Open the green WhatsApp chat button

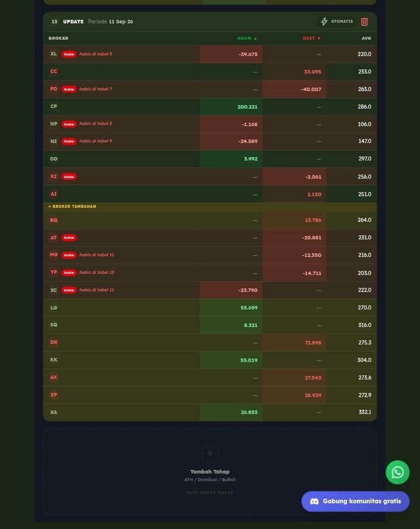click(x=397, y=472)
